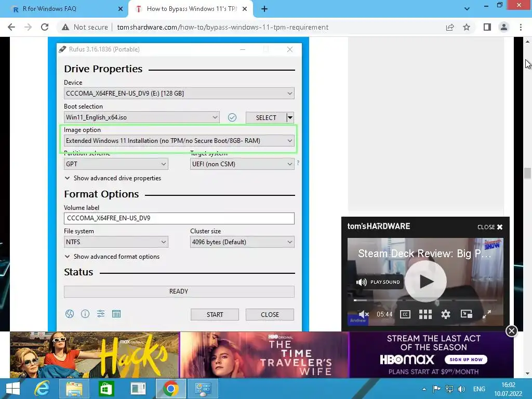Viewport: 532px width, 399px height.
Task: Go back to the previous page
Action: coord(11,27)
